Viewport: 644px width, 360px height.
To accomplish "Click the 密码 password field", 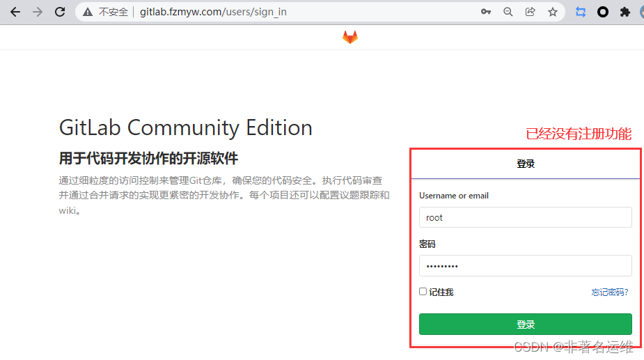I will (x=526, y=266).
